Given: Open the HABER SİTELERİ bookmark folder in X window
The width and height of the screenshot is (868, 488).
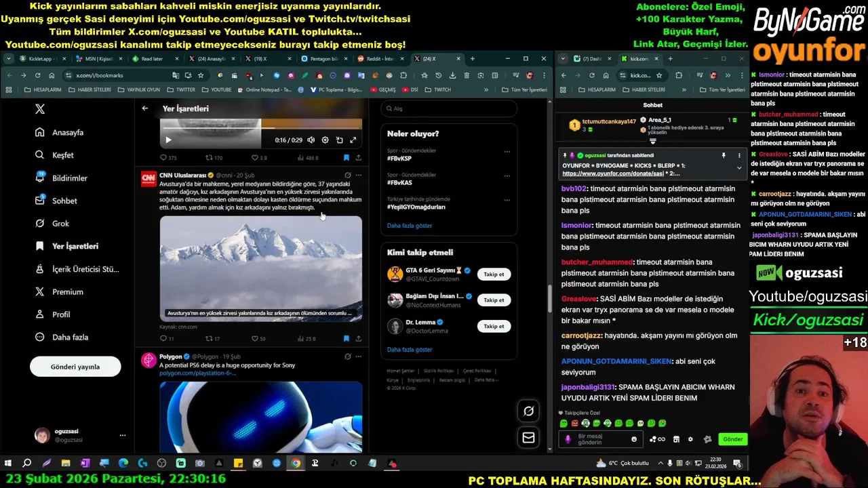Looking at the screenshot, I should pos(90,89).
